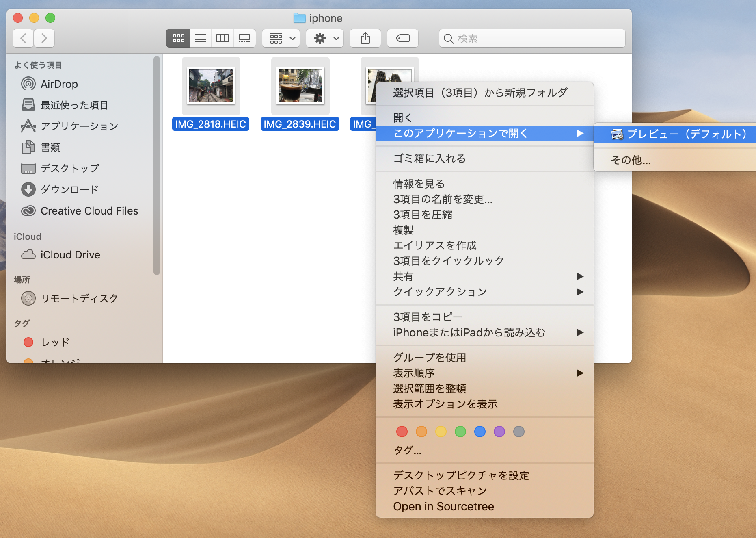Click the search field (検索)
The image size is (756, 538).
(532, 38)
